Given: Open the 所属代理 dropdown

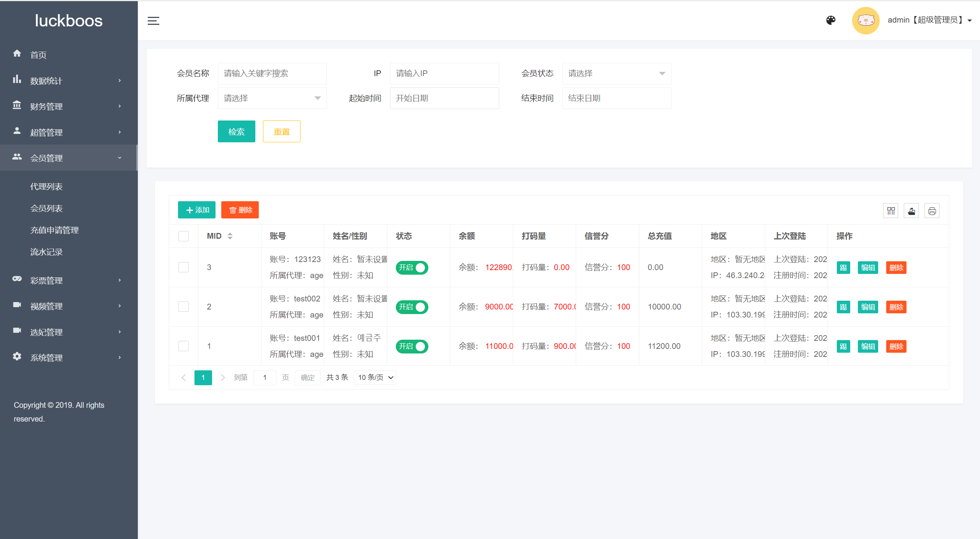Looking at the screenshot, I should [x=272, y=98].
